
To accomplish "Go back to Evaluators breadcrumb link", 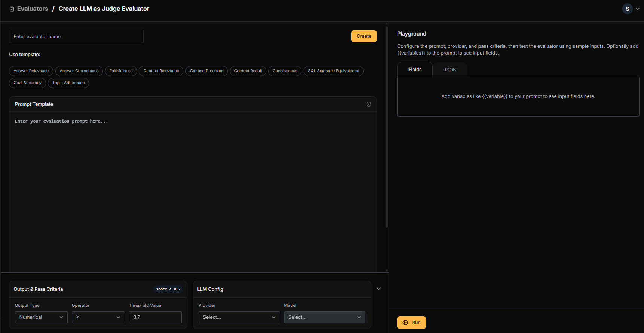I will click(x=33, y=9).
